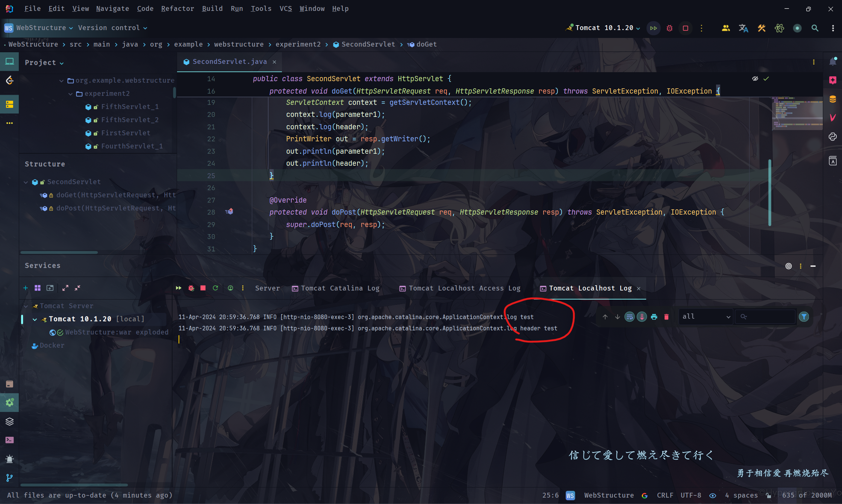
Task: Click CRLF line separator in status bar
Action: click(665, 495)
